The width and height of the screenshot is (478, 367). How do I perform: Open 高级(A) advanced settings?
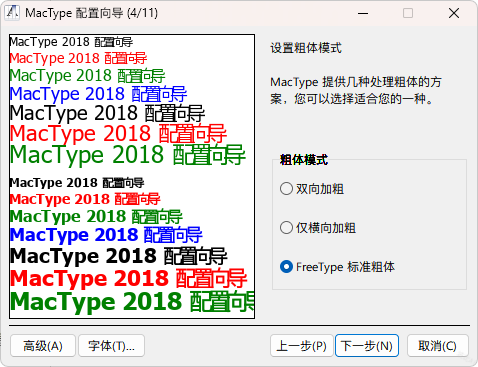(43, 346)
